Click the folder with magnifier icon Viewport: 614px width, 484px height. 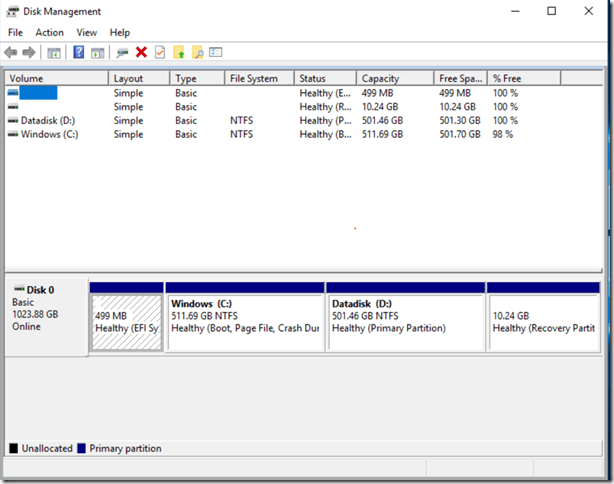pos(198,52)
